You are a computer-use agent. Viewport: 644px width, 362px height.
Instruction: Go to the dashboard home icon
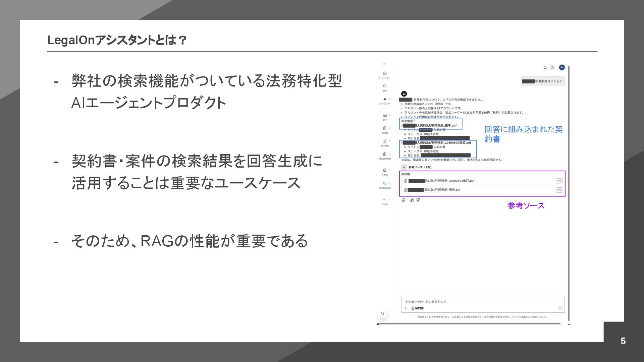(x=385, y=73)
